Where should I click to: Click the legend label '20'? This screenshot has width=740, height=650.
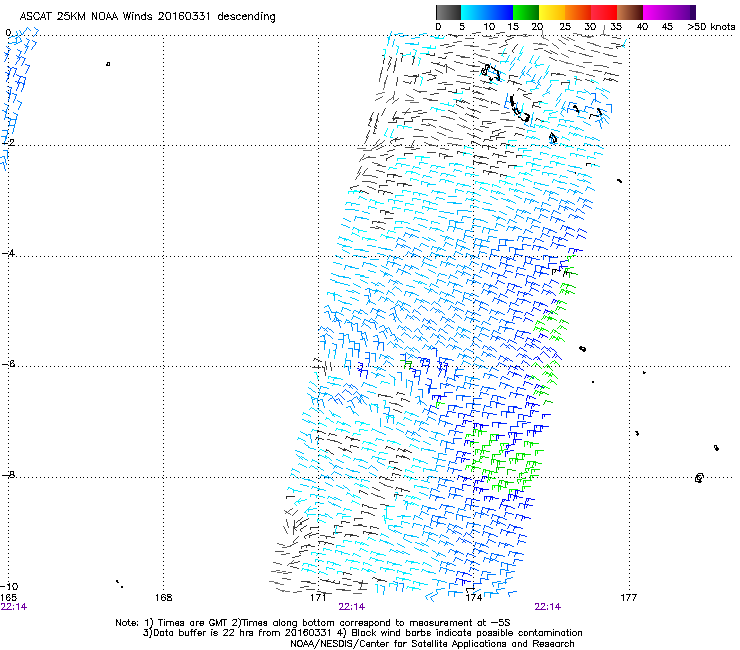pos(537,27)
